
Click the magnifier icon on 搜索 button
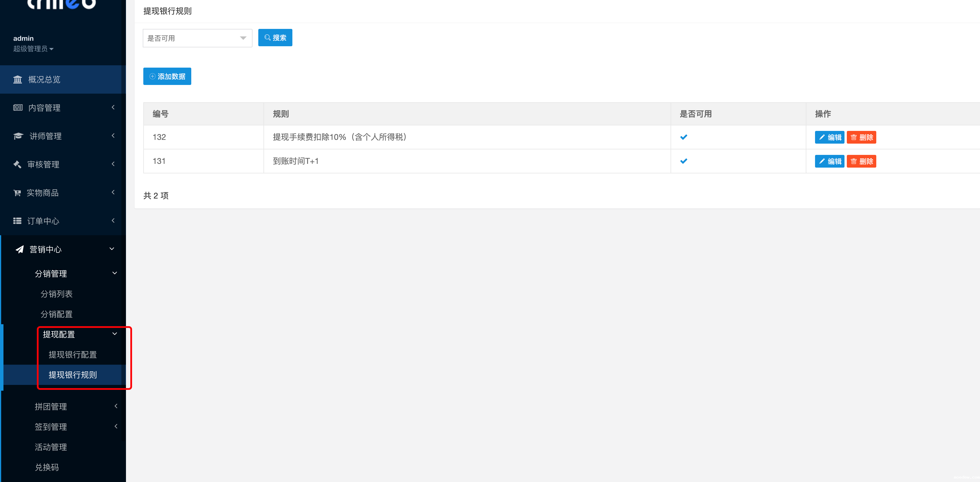pos(268,38)
